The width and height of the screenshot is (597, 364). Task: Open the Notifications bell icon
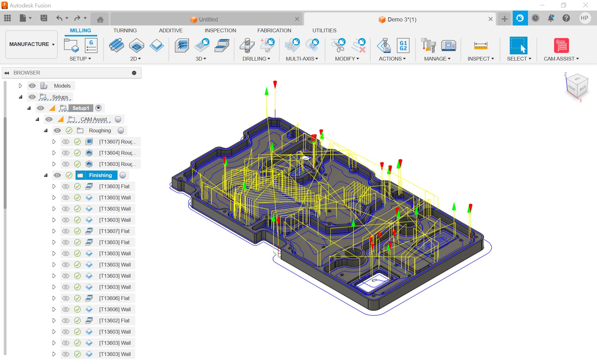pyautogui.click(x=551, y=18)
